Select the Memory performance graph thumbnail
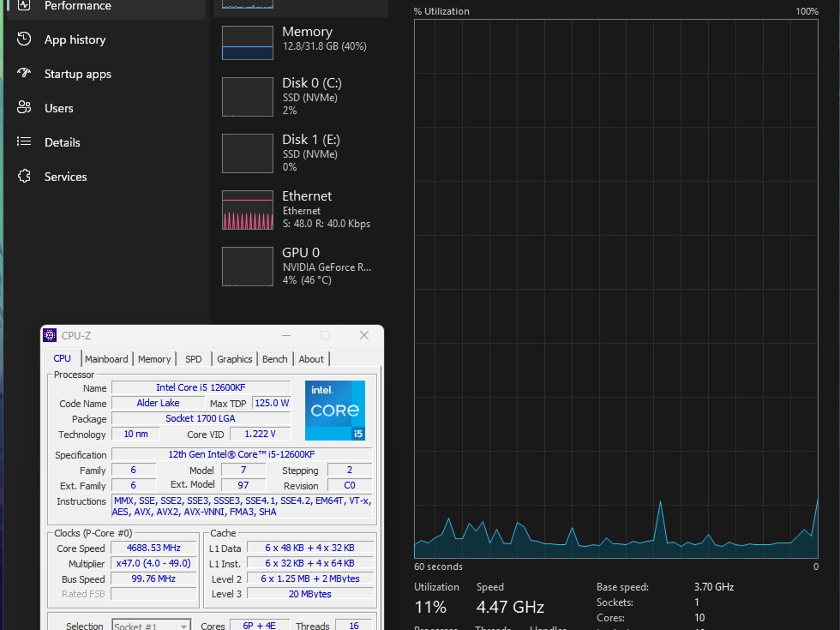Screen dimensions: 840x630 click(x=247, y=43)
